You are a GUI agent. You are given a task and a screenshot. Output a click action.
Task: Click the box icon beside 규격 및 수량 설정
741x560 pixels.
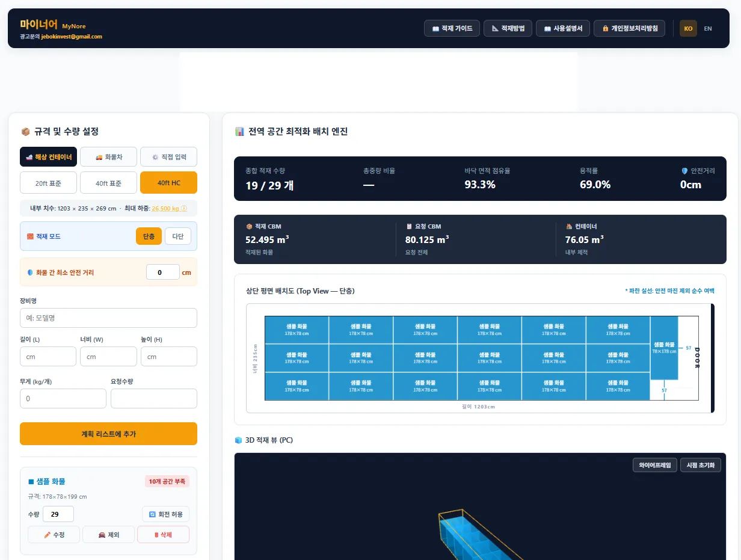[x=25, y=131]
